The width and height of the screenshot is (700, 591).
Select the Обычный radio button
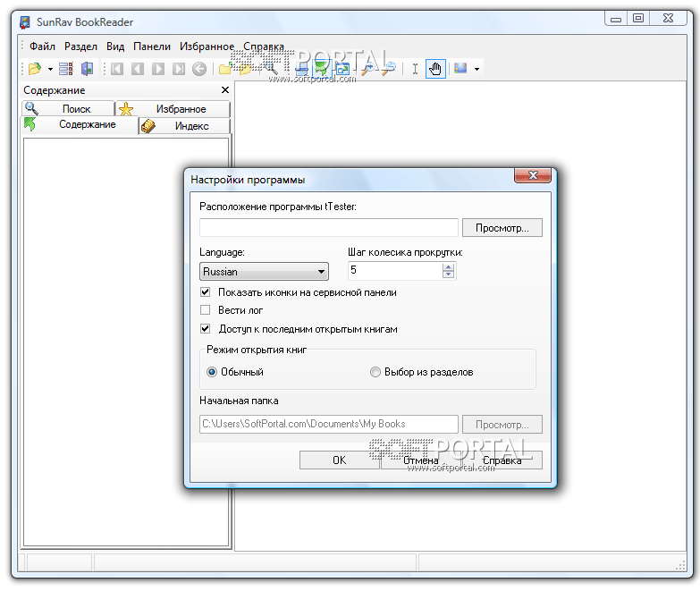coord(212,372)
